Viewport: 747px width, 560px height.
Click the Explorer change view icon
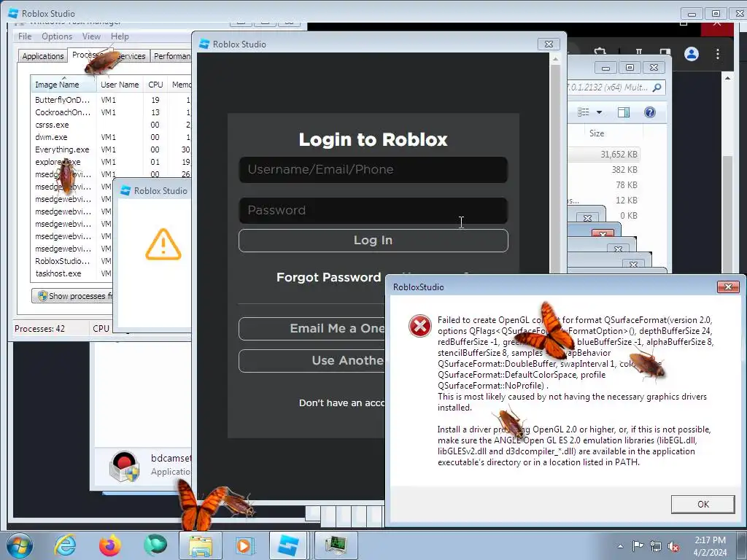pyautogui.click(x=584, y=112)
